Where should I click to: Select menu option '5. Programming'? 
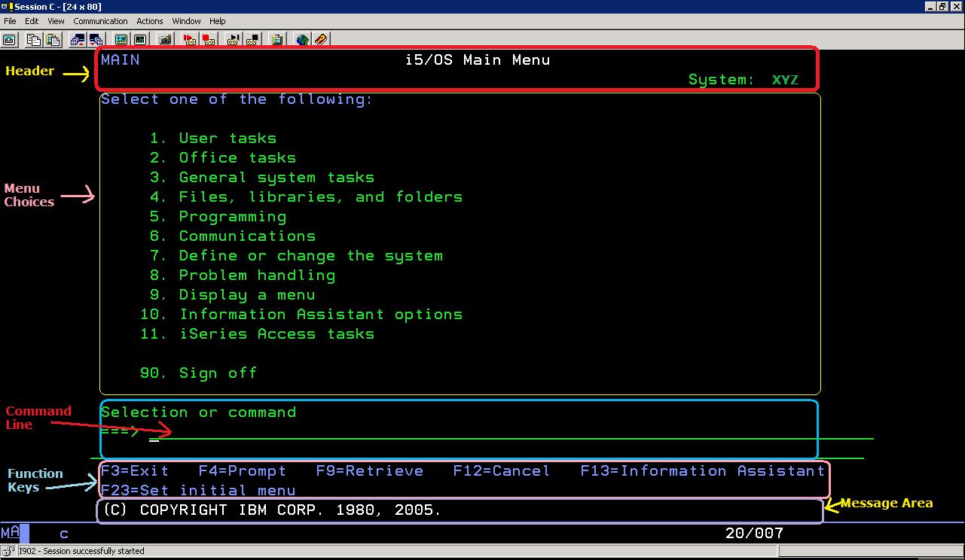point(218,217)
